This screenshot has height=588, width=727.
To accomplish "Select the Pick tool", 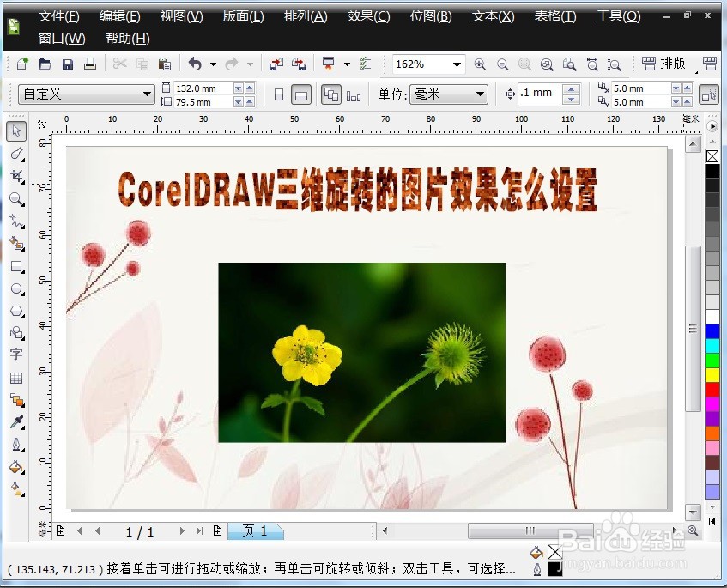I will click(x=15, y=131).
